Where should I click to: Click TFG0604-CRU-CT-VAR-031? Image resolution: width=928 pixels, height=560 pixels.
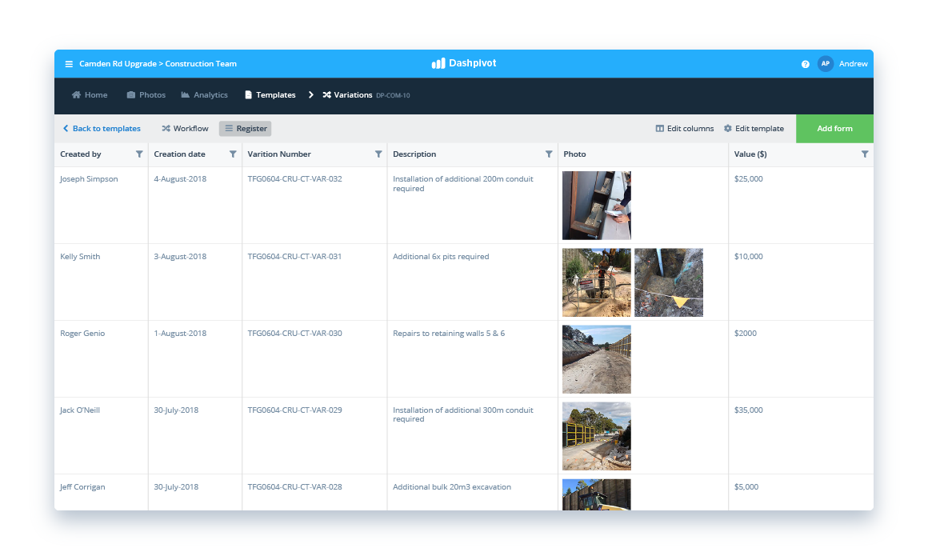coord(294,256)
